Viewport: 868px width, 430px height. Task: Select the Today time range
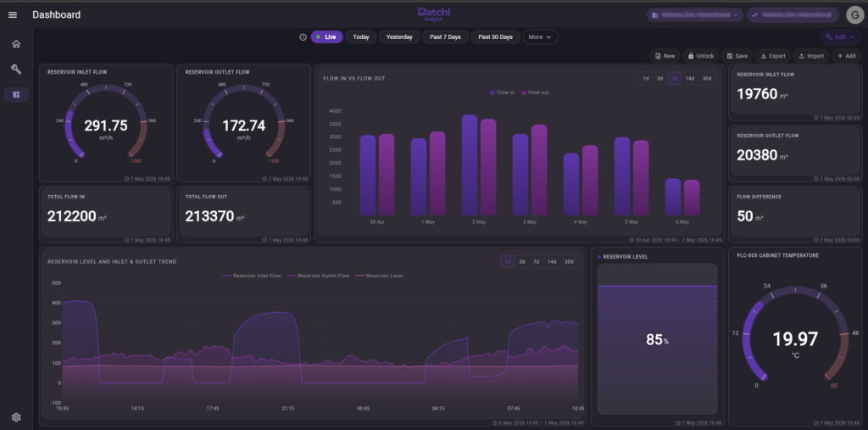pyautogui.click(x=361, y=37)
